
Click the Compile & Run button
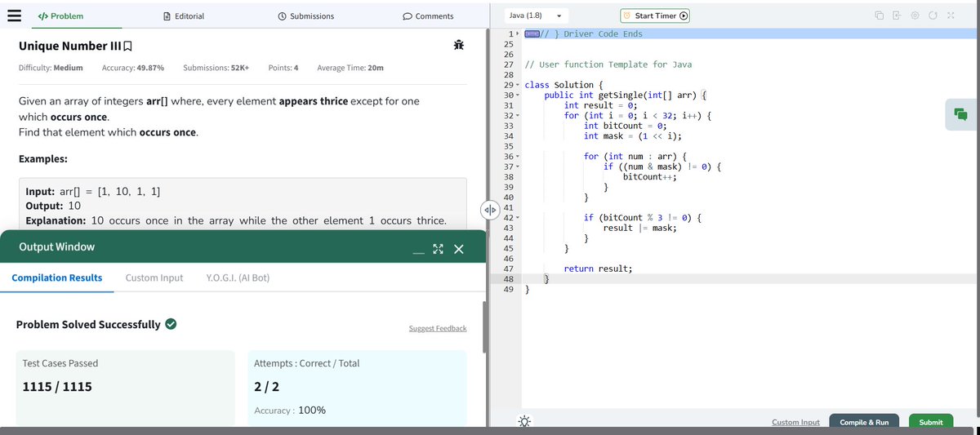865,422
